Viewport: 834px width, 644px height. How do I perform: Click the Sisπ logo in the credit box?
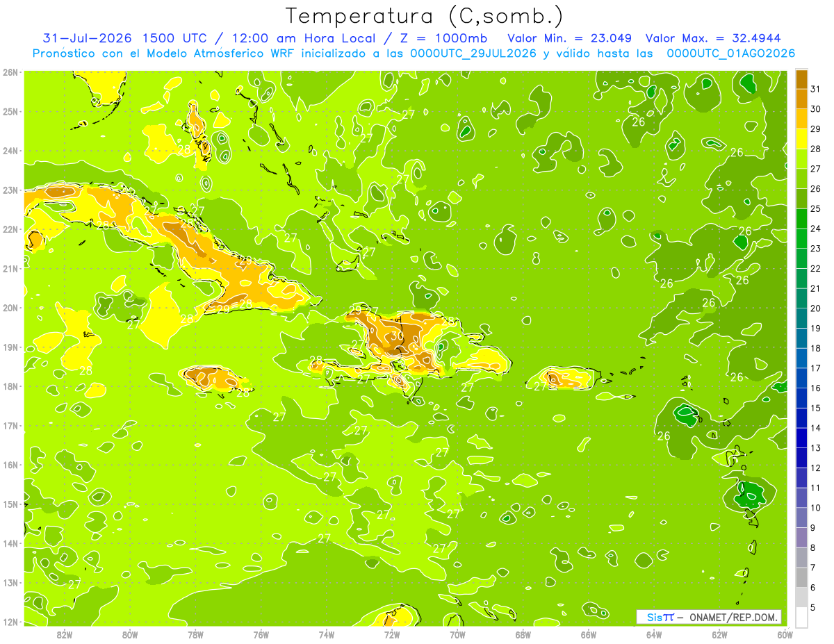[x=660, y=617]
